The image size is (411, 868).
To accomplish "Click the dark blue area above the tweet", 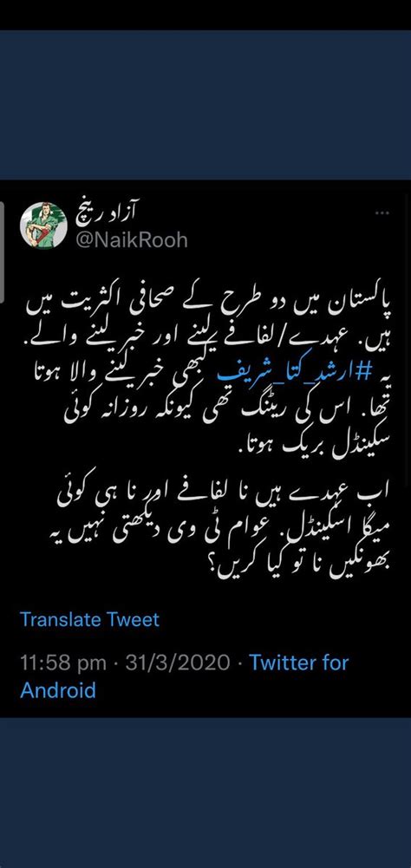I will coord(205,104).
